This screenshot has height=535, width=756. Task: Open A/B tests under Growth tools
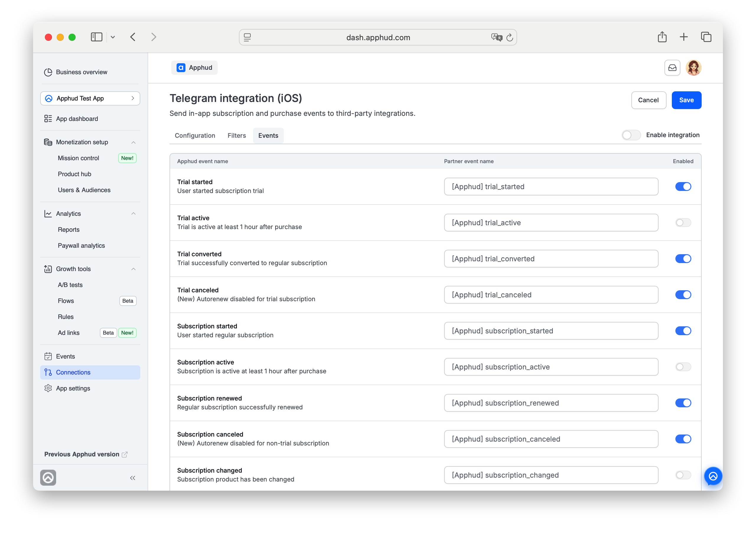coord(70,285)
